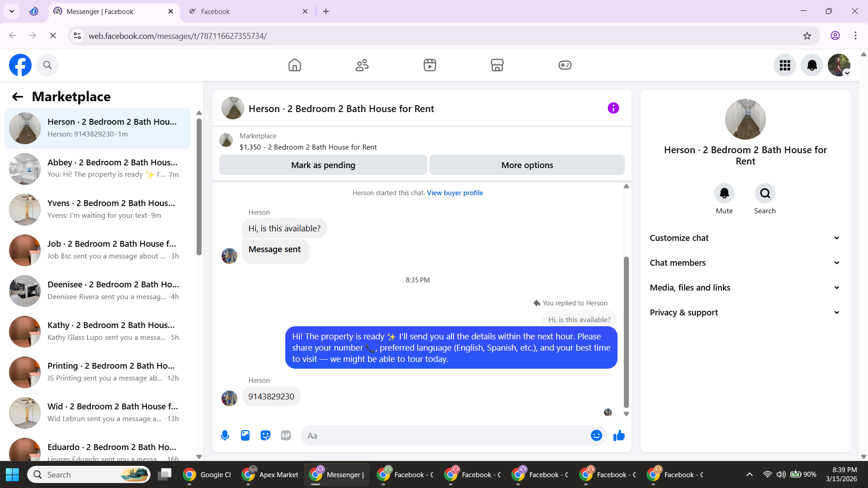Open the Friends icon in top navigation
Image resolution: width=868 pixels, height=488 pixels.
point(362,65)
